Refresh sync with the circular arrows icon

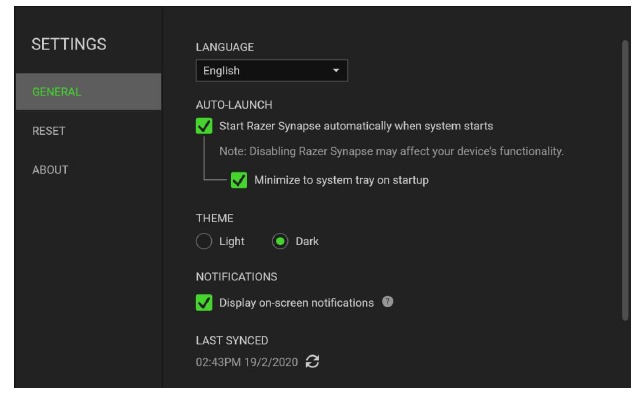tap(312, 361)
